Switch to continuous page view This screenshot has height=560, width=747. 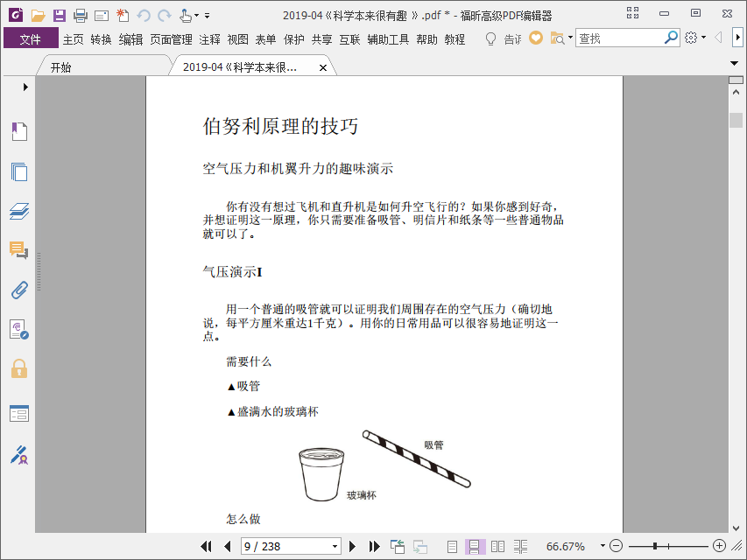click(475, 546)
